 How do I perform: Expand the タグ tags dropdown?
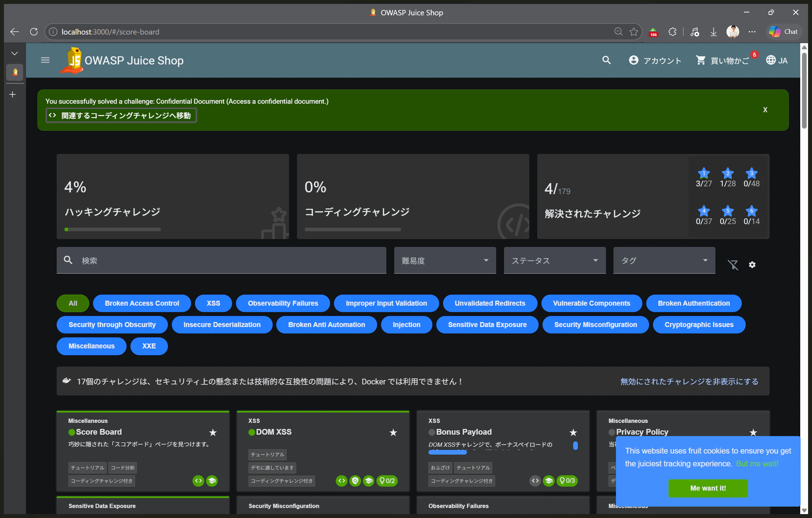click(664, 260)
